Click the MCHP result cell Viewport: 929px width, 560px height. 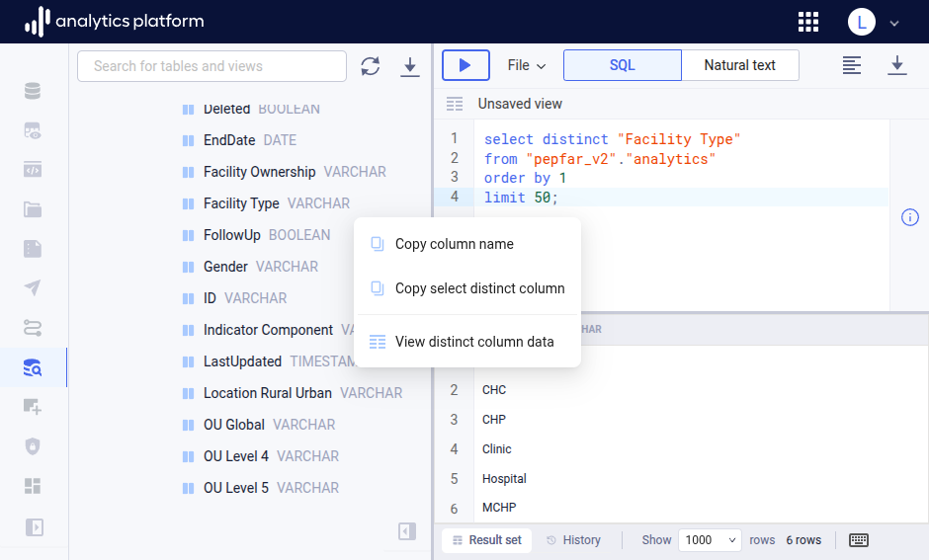click(499, 508)
